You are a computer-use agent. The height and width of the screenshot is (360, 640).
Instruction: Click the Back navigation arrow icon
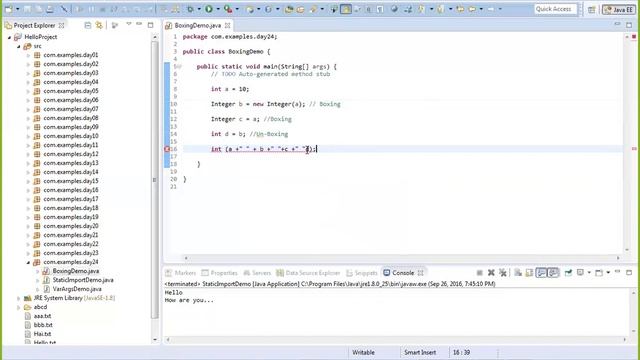click(x=471, y=9)
